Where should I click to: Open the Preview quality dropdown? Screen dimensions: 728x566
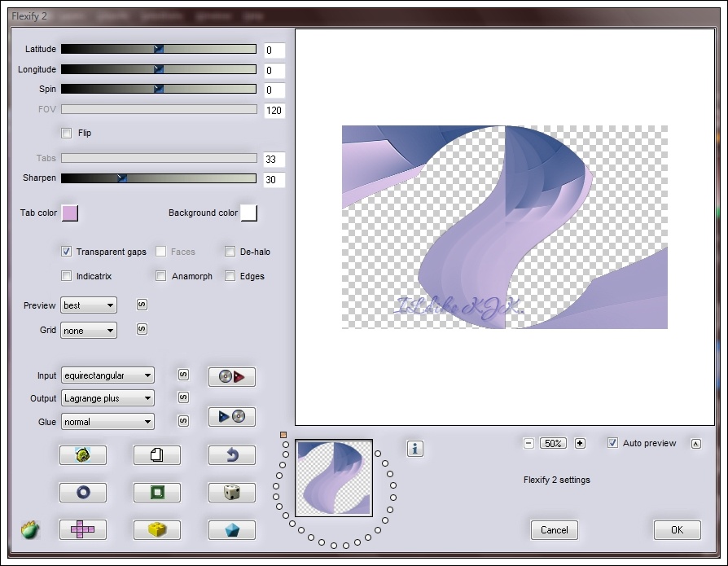[89, 305]
